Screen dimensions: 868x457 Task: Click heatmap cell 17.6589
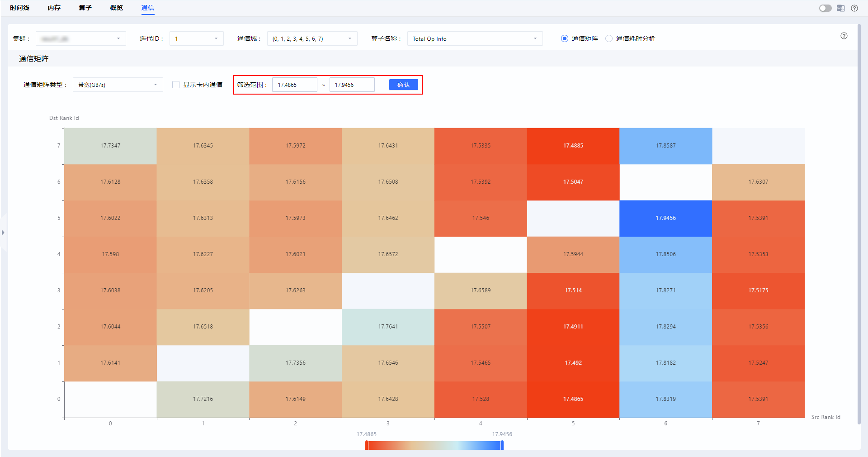481,290
